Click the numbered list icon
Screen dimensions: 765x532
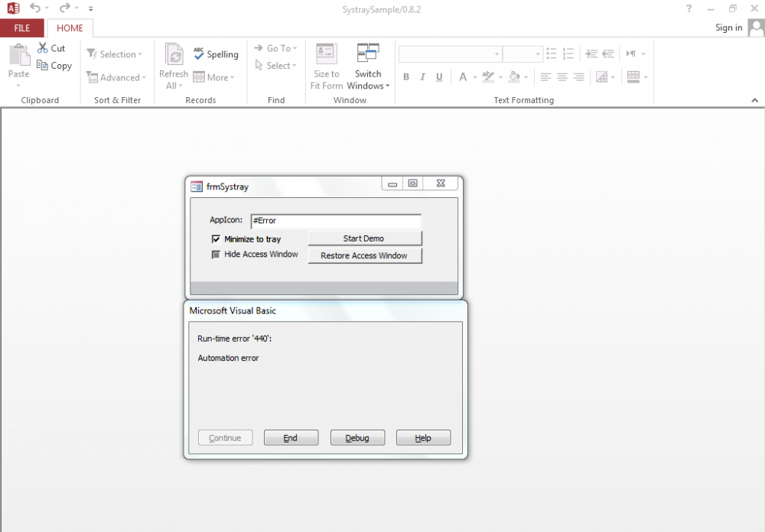point(568,54)
